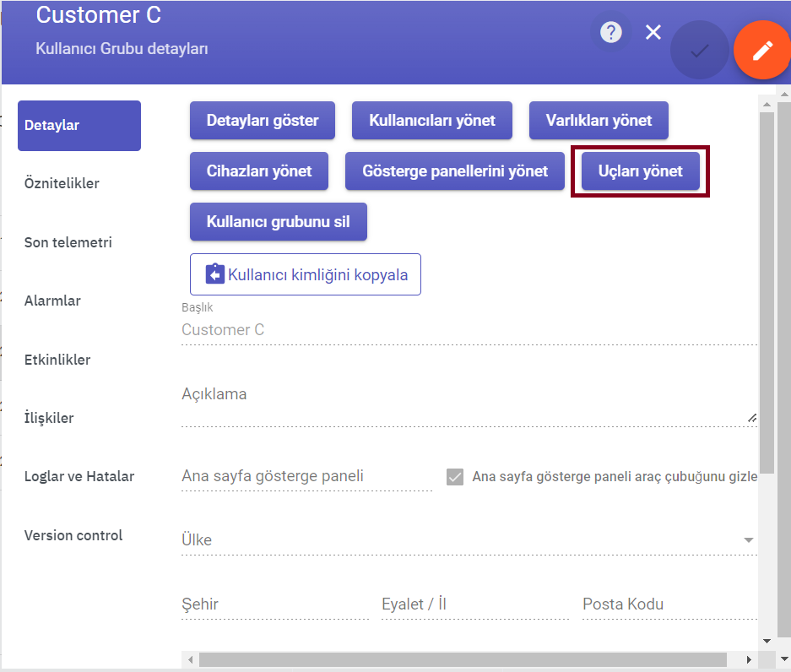Click the inner vertical scrollbar up arrow
This screenshot has width=791, height=672.
[x=767, y=105]
